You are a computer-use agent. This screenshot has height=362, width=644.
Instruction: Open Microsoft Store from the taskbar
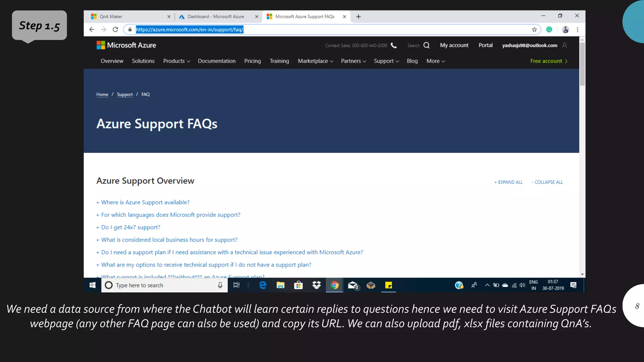[298, 285]
